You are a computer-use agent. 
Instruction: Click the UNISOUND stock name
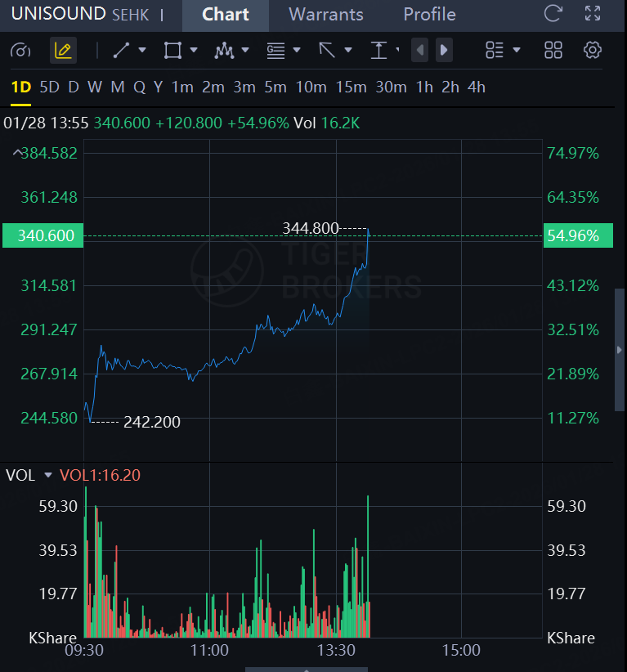coord(58,14)
